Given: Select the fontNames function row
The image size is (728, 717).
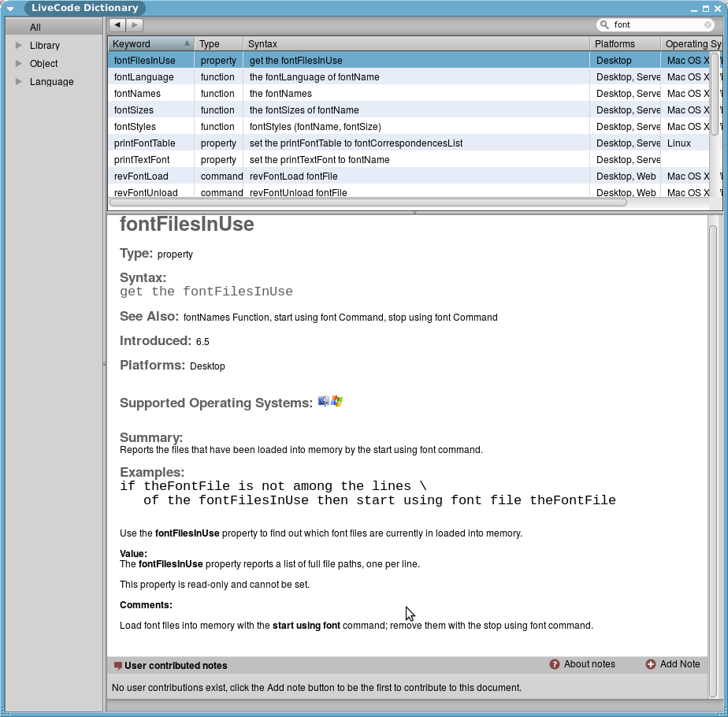Looking at the screenshot, I should click(x=138, y=94).
